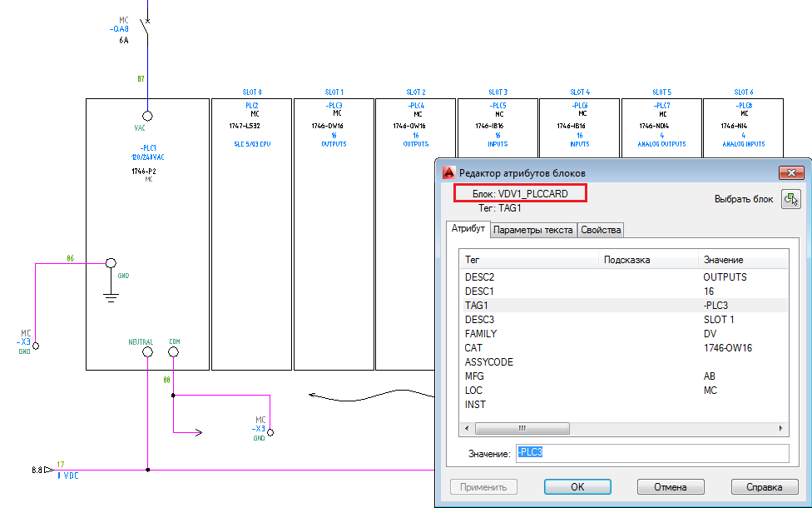Select the FAMILY attribute row

pyautogui.click(x=624, y=334)
